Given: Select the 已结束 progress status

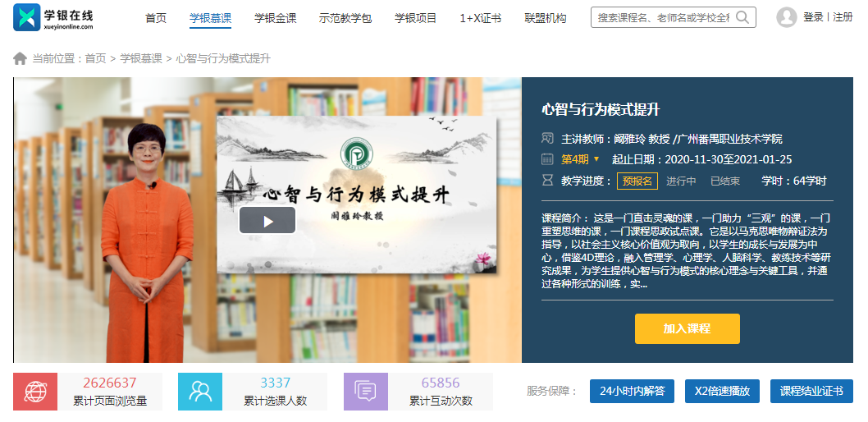Looking at the screenshot, I should tap(725, 181).
